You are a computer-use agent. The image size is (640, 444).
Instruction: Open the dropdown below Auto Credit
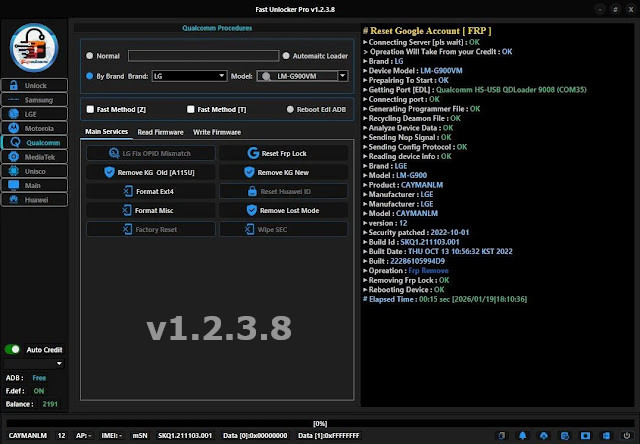34,364
